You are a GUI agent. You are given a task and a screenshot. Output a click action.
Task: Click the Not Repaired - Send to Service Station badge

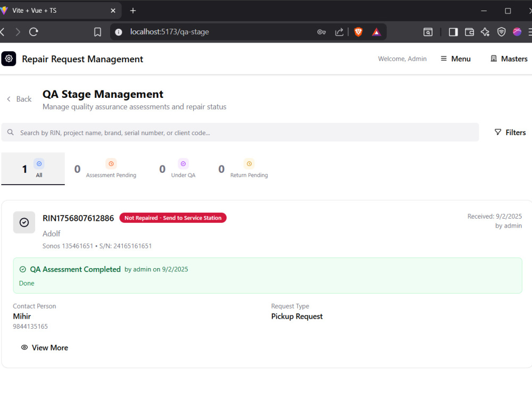[x=173, y=218]
